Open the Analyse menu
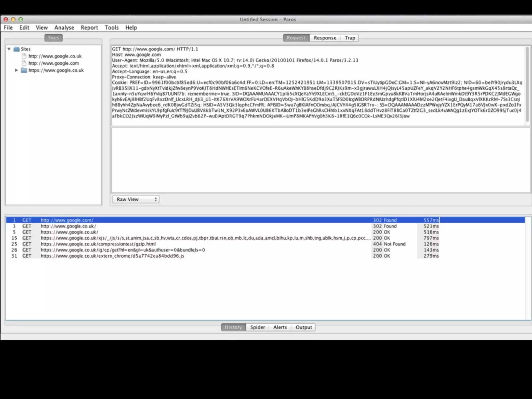 pyautogui.click(x=64, y=28)
